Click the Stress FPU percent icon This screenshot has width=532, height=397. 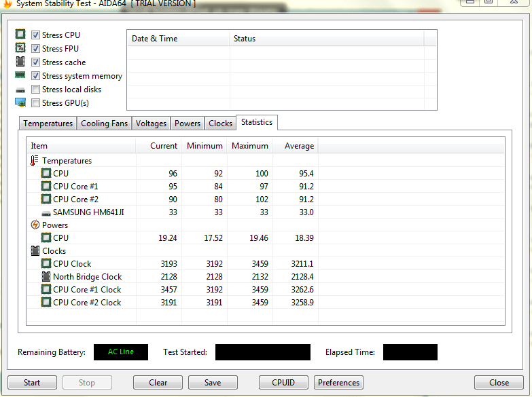[x=20, y=48]
